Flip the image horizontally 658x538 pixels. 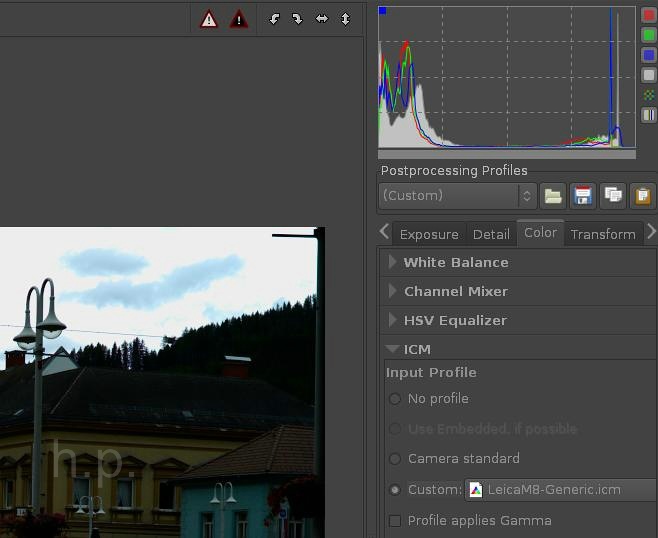click(322, 19)
